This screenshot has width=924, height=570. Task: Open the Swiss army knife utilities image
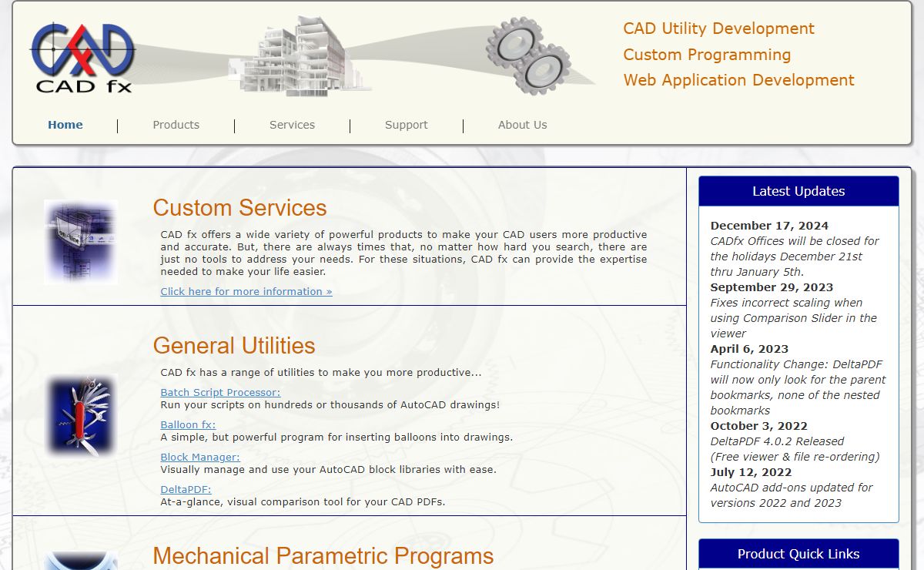pyautogui.click(x=81, y=417)
